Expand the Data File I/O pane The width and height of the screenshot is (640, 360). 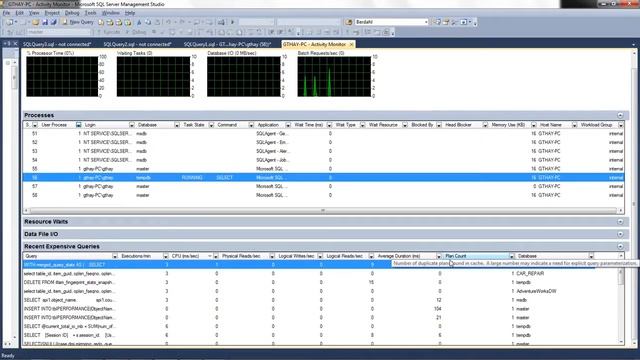(x=620, y=234)
